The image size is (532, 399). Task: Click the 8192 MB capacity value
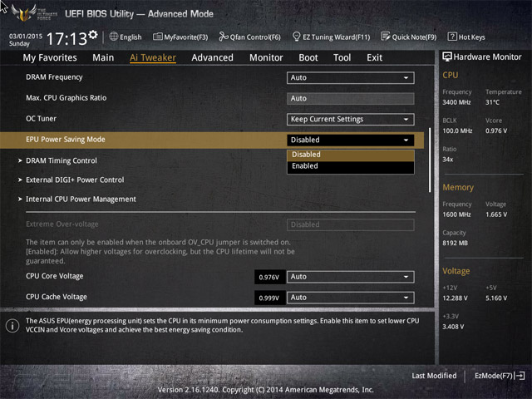[x=455, y=243]
